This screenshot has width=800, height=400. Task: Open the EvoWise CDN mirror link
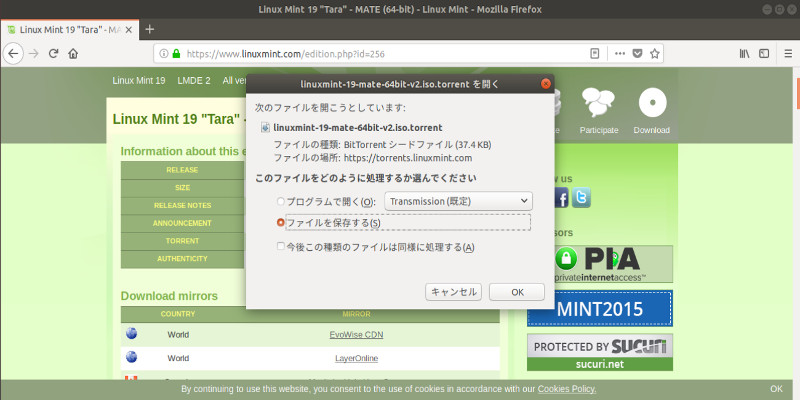pos(356,335)
